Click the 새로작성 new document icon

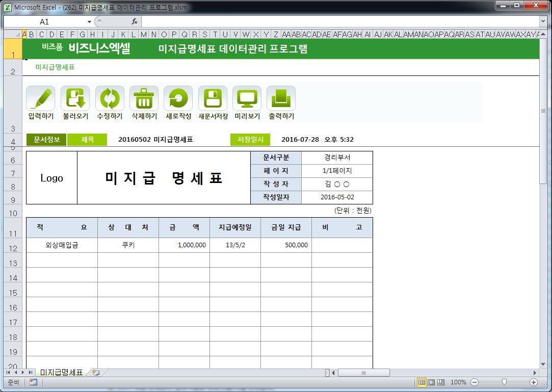click(178, 98)
